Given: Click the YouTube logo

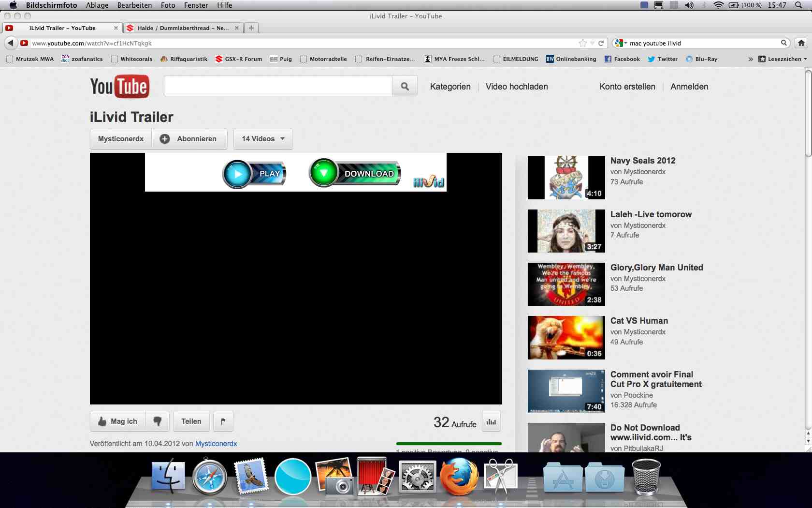Looking at the screenshot, I should pyautogui.click(x=119, y=86).
